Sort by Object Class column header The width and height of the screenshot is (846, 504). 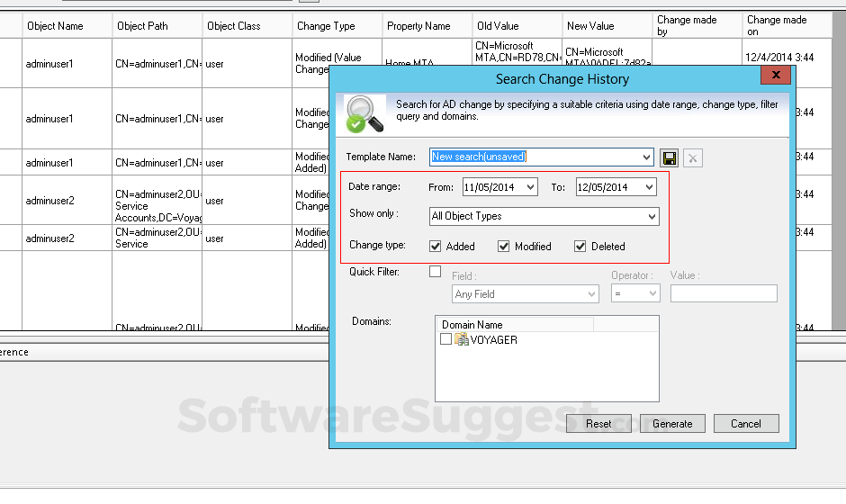(247, 26)
